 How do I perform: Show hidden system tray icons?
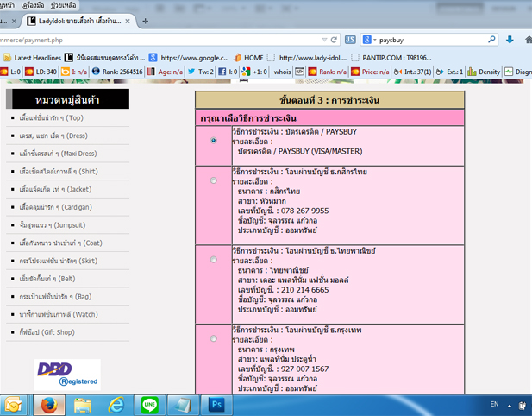pyautogui.click(x=510, y=406)
